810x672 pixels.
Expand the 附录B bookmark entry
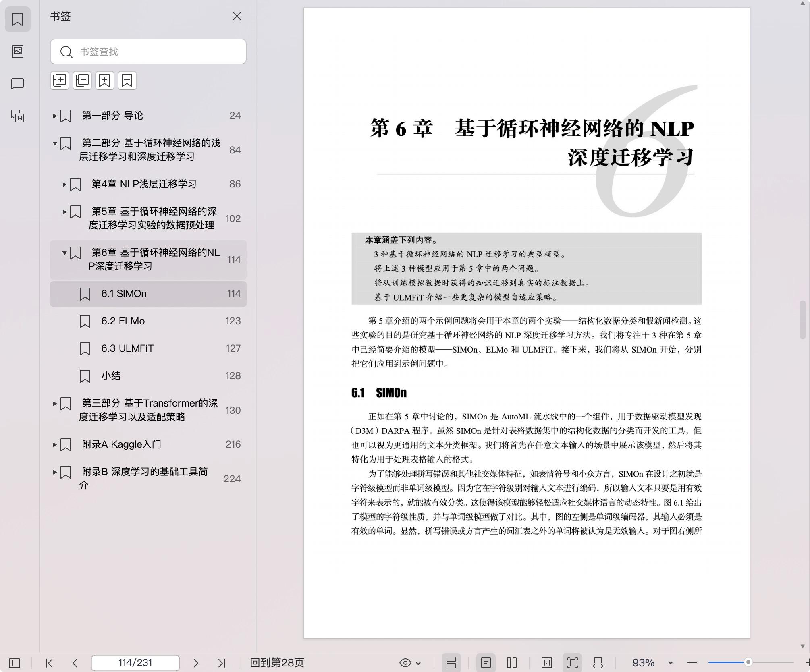pyautogui.click(x=55, y=472)
